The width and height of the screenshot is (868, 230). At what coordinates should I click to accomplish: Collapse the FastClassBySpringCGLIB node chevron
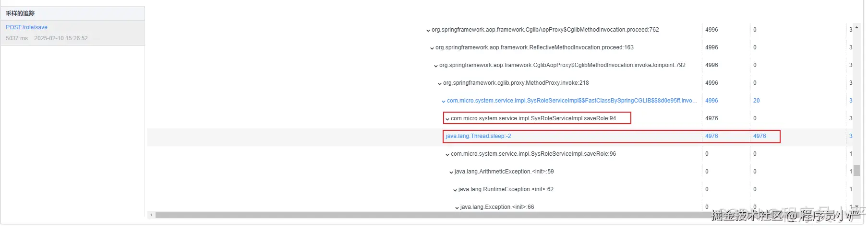(444, 101)
